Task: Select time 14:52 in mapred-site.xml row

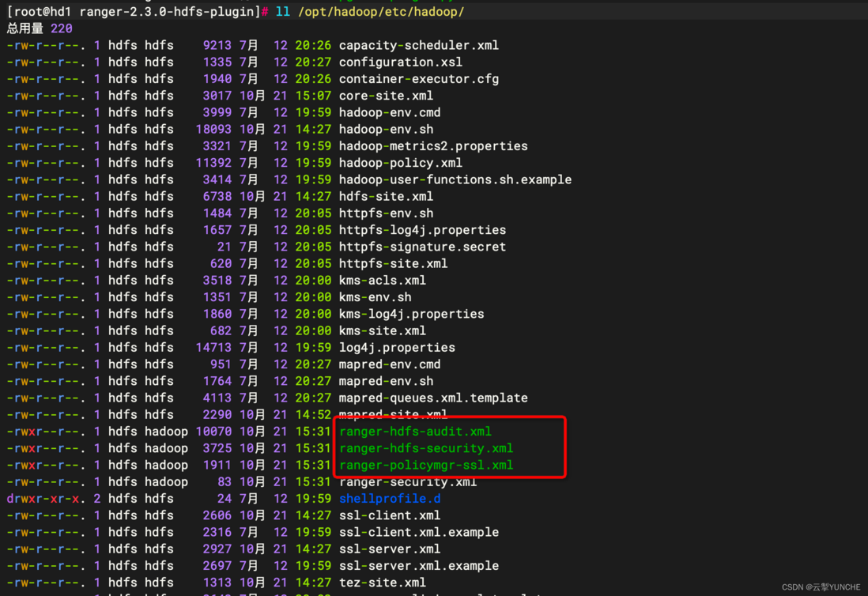Action: click(313, 414)
